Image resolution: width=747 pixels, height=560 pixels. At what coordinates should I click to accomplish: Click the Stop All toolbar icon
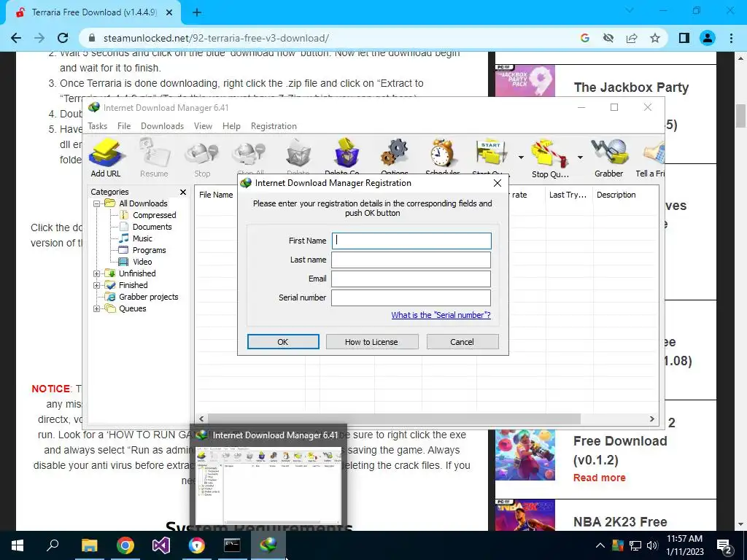tap(251, 157)
